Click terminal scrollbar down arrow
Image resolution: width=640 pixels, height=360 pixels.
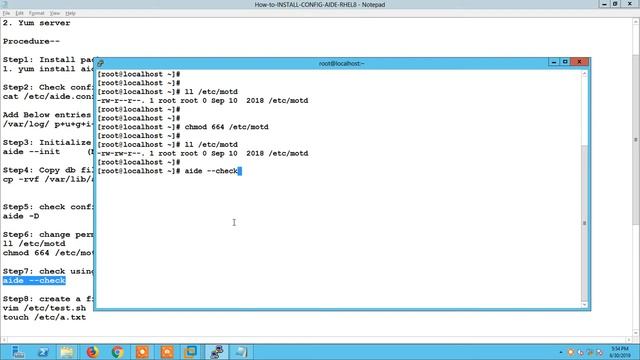(584, 304)
